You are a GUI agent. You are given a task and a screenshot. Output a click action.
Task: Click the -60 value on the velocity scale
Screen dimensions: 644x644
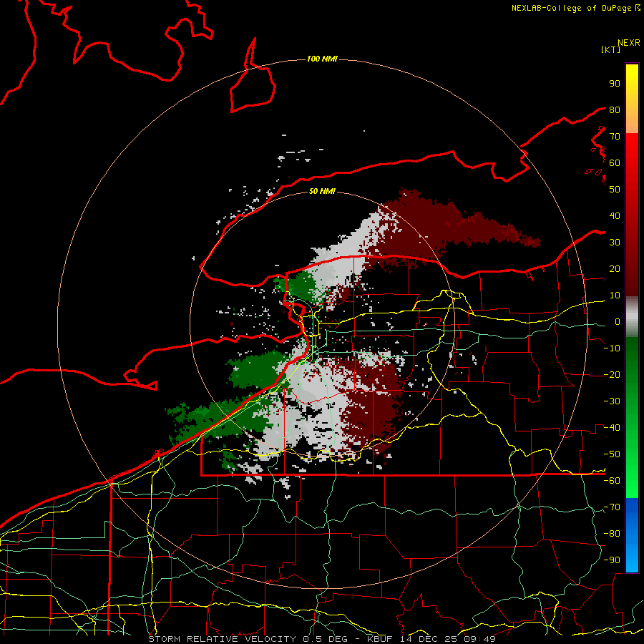click(612, 481)
